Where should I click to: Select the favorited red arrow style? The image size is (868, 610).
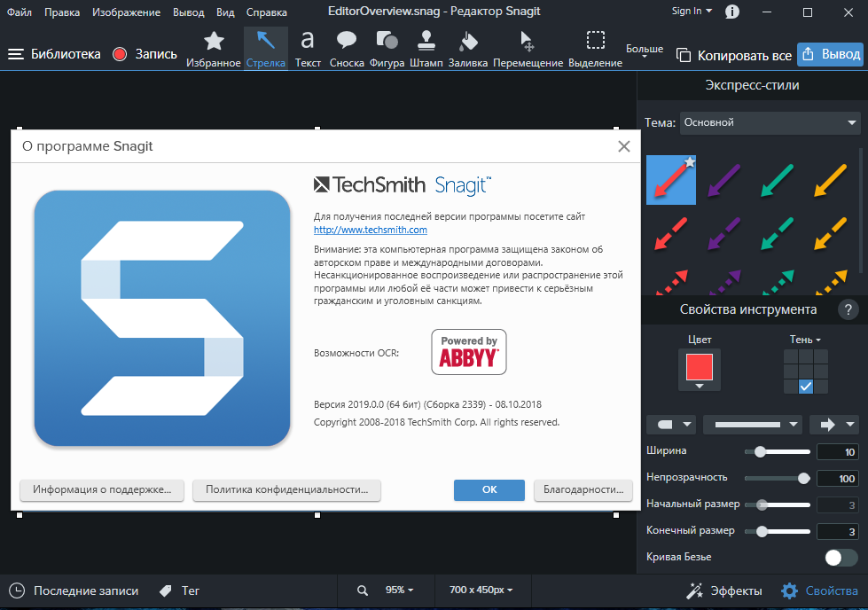click(x=671, y=181)
